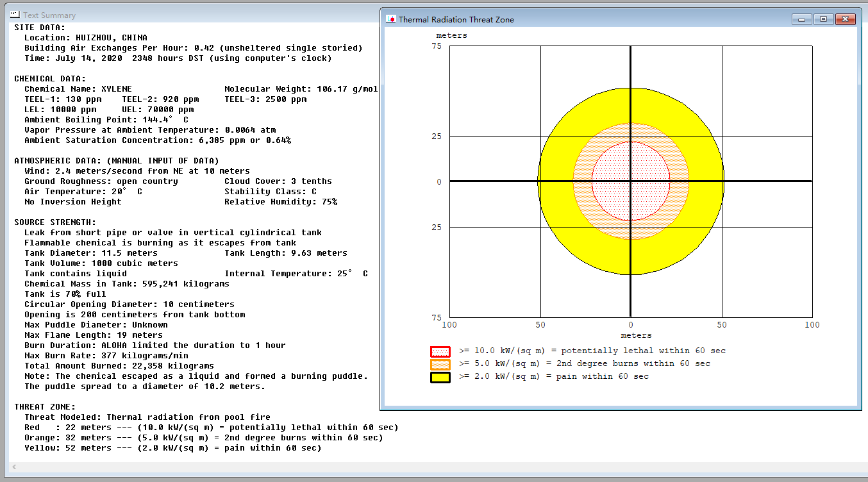Image resolution: width=868 pixels, height=482 pixels.
Task: Click 'Ambient Saturation Concentration: 6,385 ppm' line
Action: [x=158, y=140]
